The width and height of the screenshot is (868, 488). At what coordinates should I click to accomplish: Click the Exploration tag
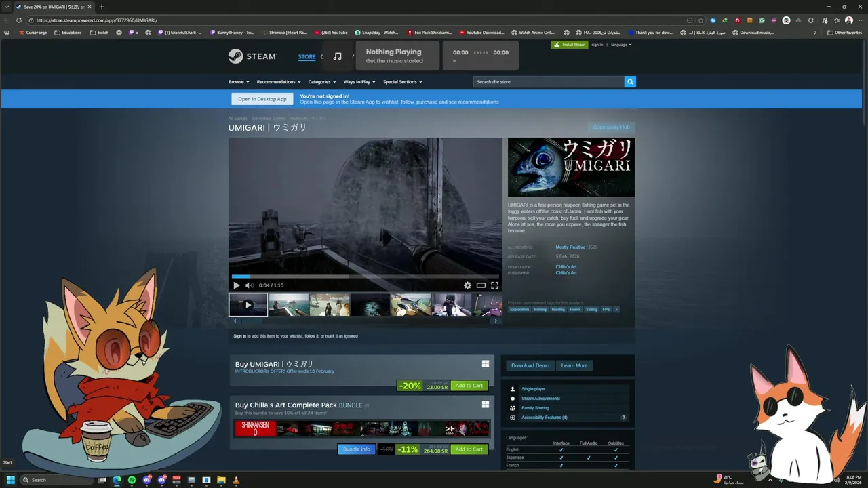point(519,310)
